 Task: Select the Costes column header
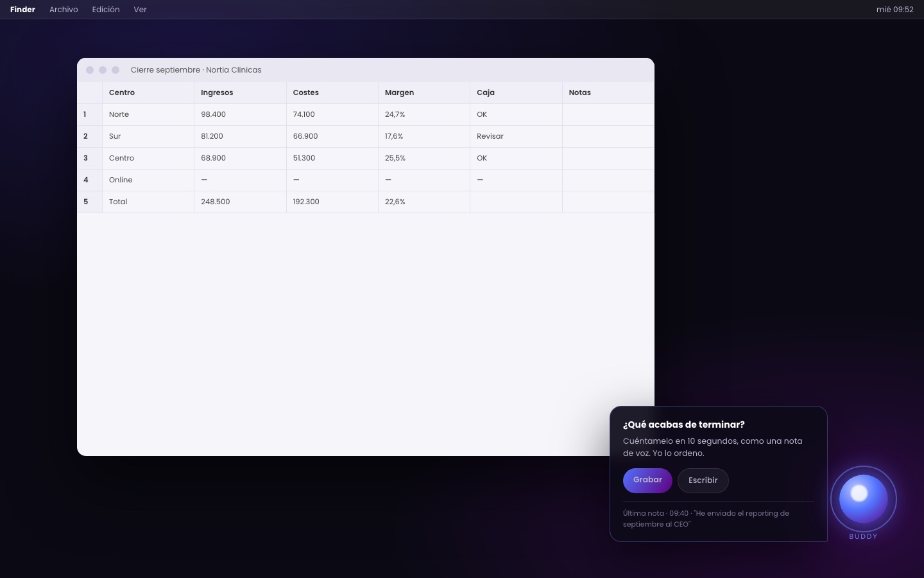[x=332, y=92]
